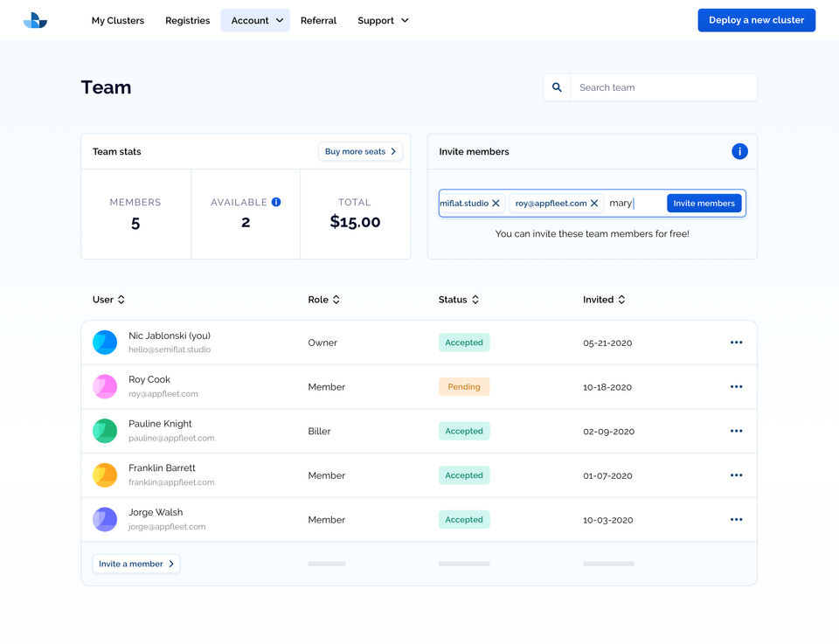Image resolution: width=839 pixels, height=644 pixels.
Task: Go to My Clusters
Action: [x=118, y=20]
